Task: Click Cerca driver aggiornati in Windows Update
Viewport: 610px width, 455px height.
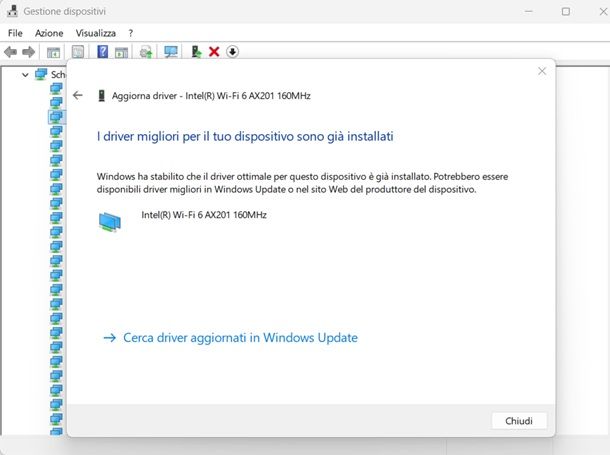Action: click(231, 338)
